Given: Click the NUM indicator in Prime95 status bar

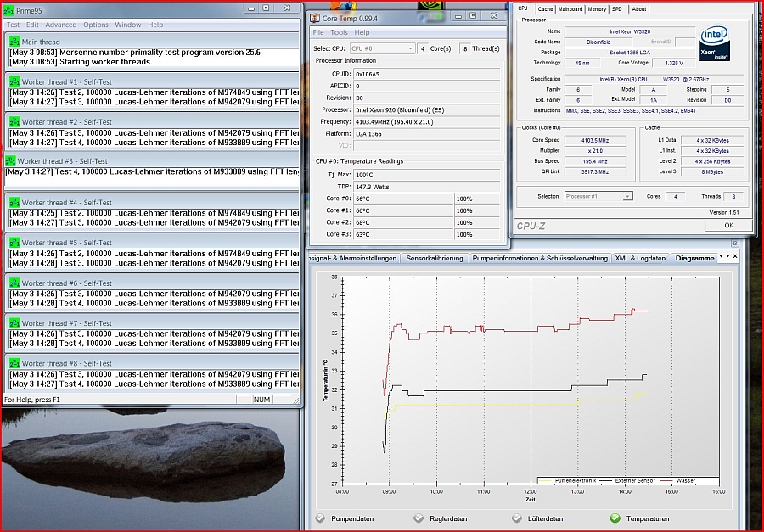Looking at the screenshot, I should coord(261,400).
